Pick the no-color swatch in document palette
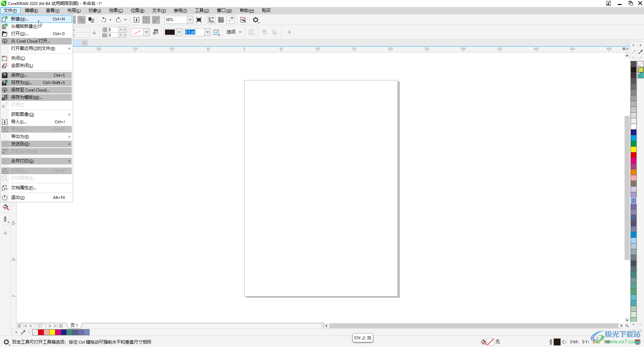Image resolution: width=644 pixels, height=347 pixels. pos(35,332)
